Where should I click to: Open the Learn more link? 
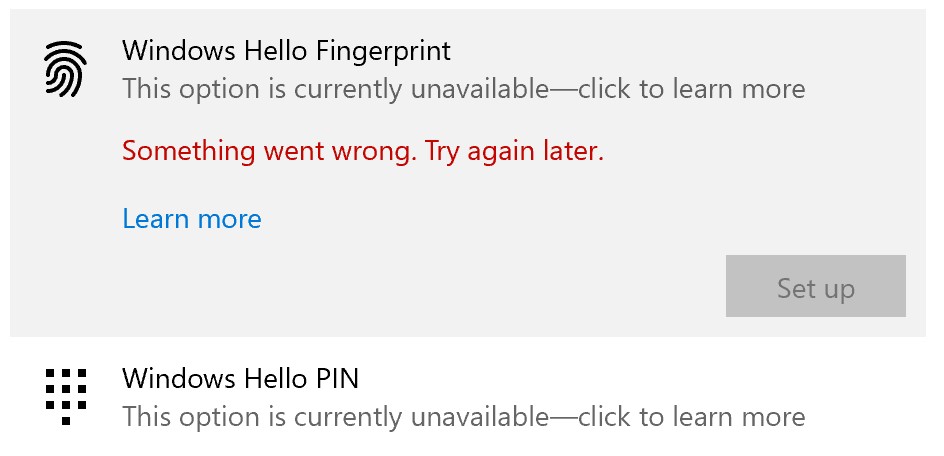pos(192,219)
